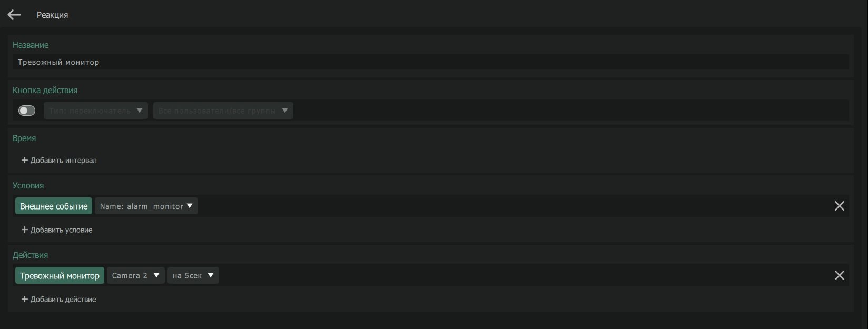Click the green 'Тревожный монитор' action tag
Image resolution: width=868 pixels, height=329 pixels.
[x=60, y=275]
